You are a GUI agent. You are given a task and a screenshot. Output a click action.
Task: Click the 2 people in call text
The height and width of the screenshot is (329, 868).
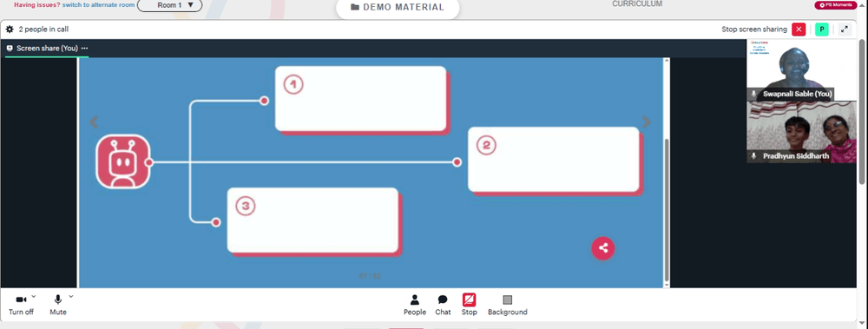tap(43, 30)
